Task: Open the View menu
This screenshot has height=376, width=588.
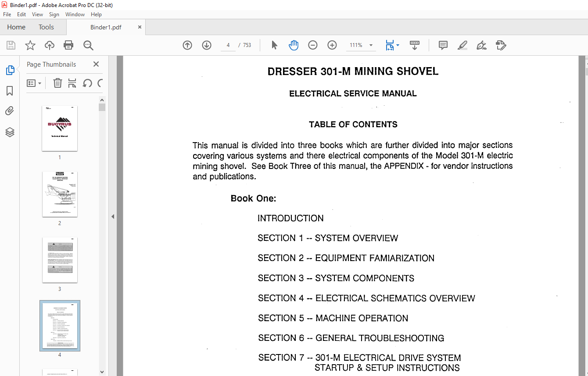Action: [38, 14]
